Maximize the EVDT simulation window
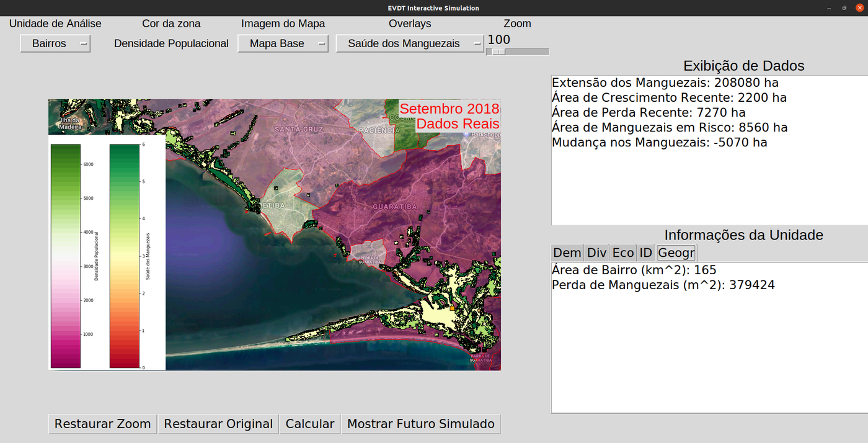This screenshot has height=443, width=868. [844, 8]
